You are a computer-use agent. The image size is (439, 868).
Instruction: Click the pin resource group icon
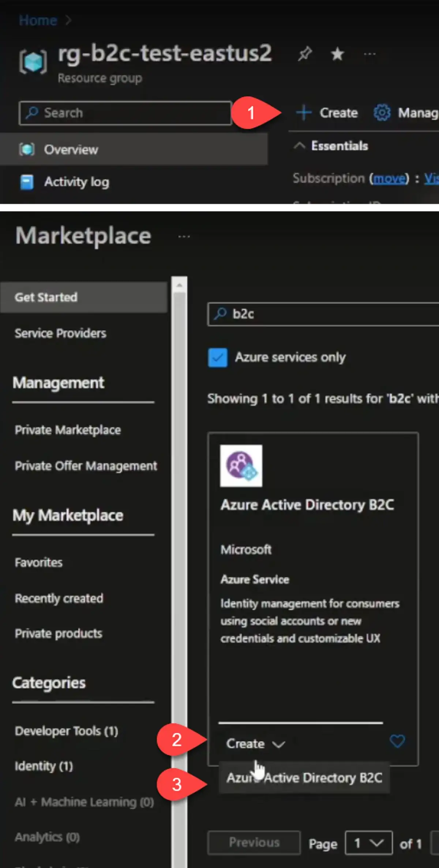(304, 54)
